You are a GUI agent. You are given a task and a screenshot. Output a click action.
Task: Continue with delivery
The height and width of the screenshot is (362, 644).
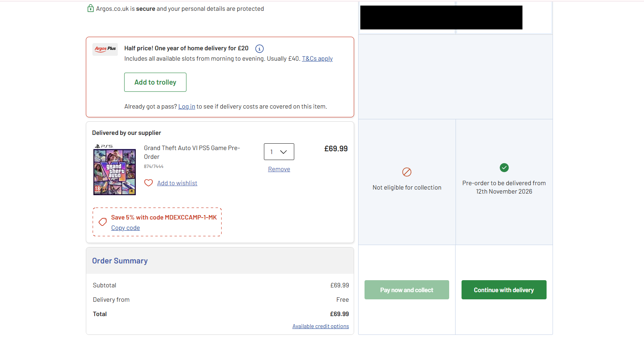(504, 290)
